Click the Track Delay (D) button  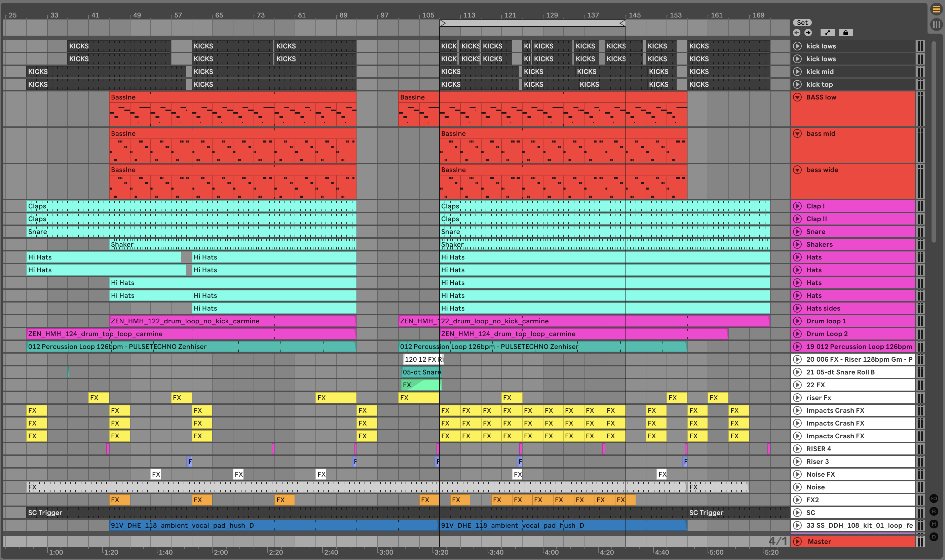pos(934,536)
